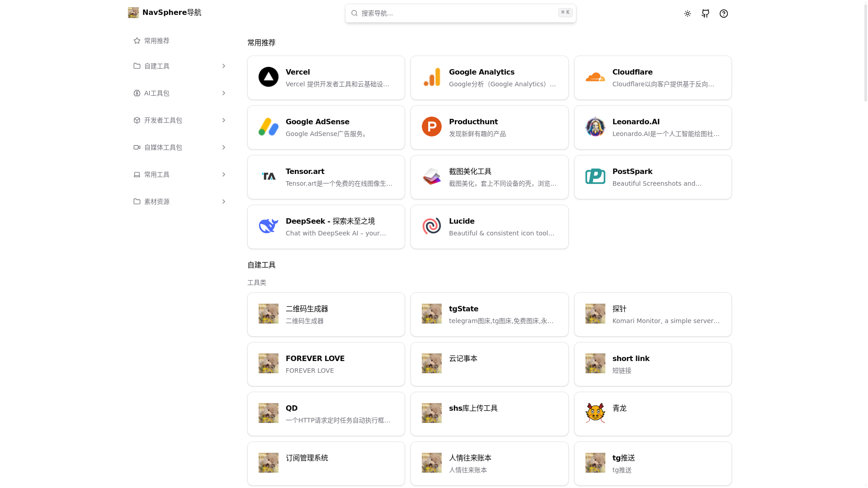Click the ⌘K shortcut badge

pos(566,13)
